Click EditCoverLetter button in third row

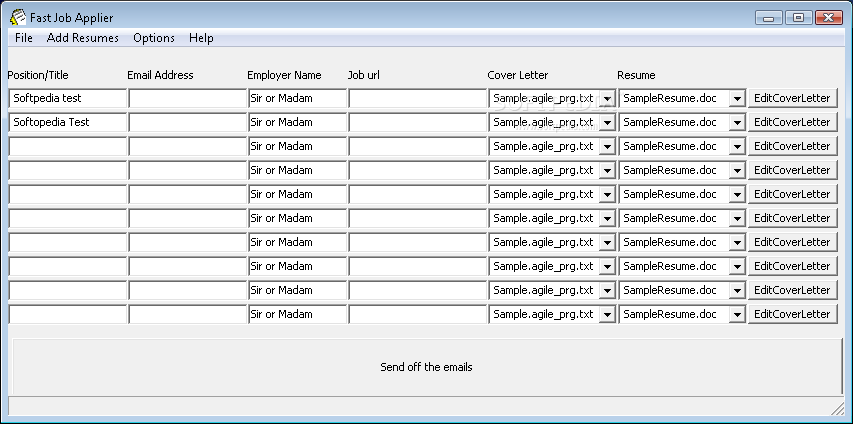coord(792,146)
